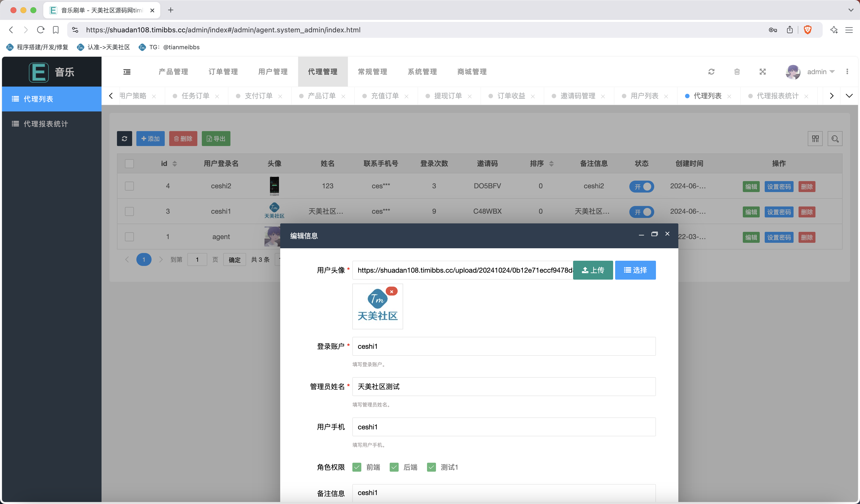The image size is (860, 504).
Task: Go to the previous table page
Action: click(127, 260)
